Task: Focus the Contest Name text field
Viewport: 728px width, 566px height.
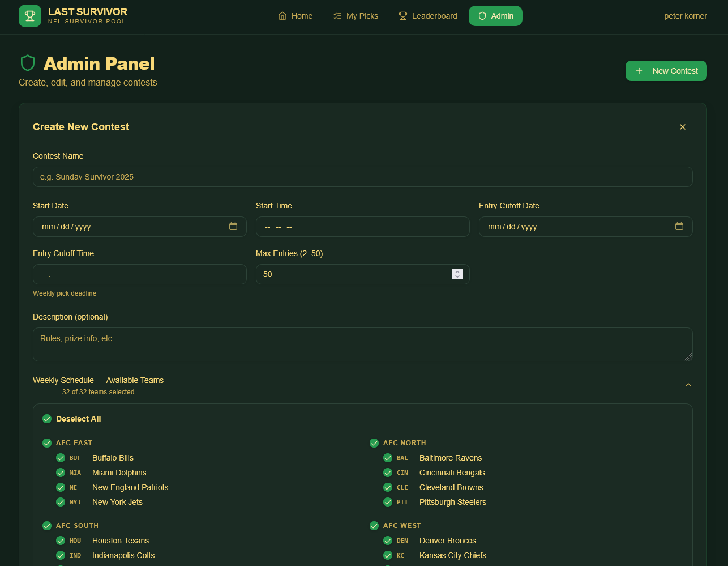Action: tap(362, 177)
